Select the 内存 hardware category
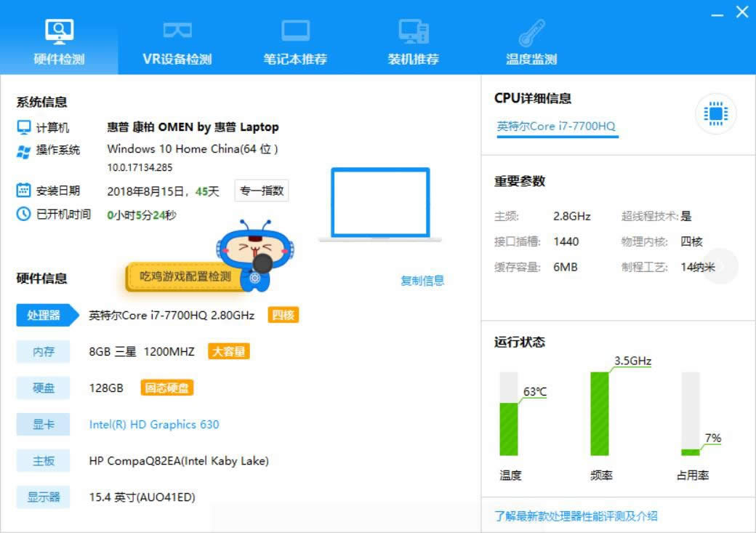Image resolution: width=756 pixels, height=533 pixels. [43, 352]
